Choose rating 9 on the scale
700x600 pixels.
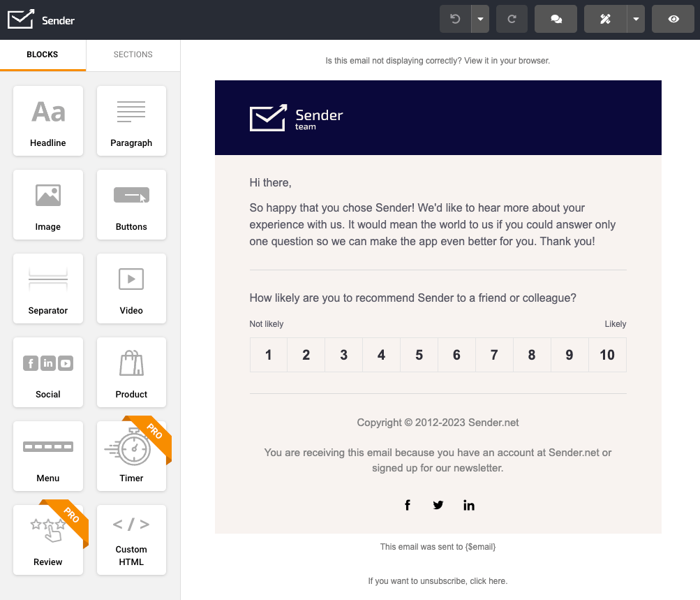[569, 355]
